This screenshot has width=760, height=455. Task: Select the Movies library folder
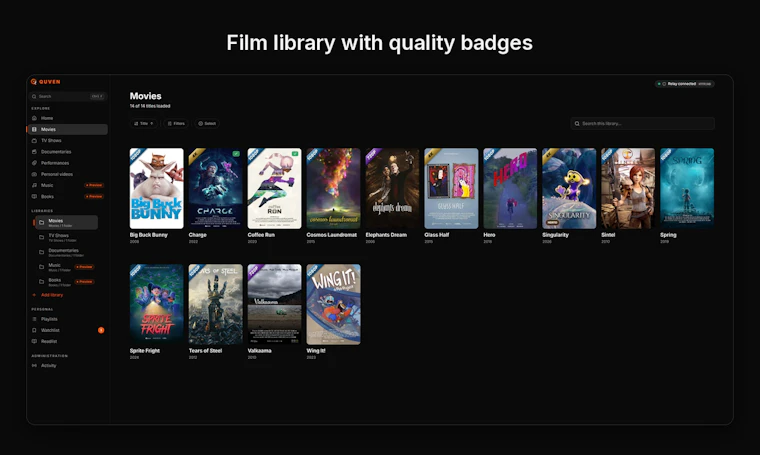pos(66,222)
